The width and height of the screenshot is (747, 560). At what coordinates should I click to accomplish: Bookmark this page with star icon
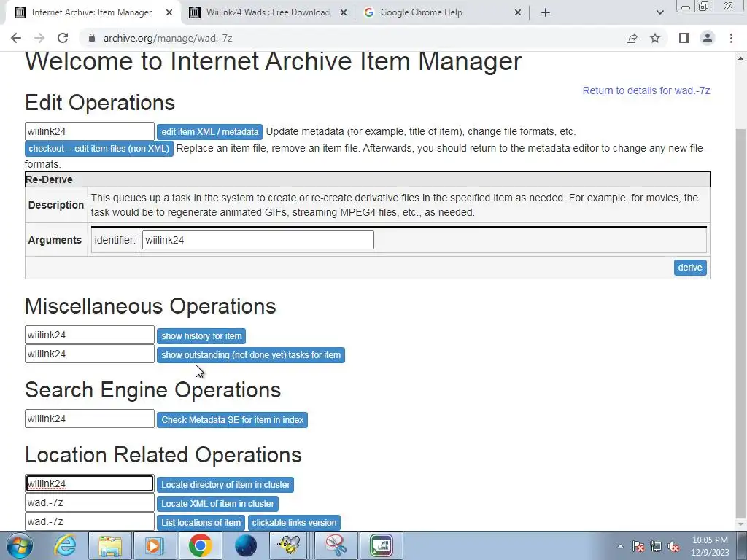coord(655,38)
